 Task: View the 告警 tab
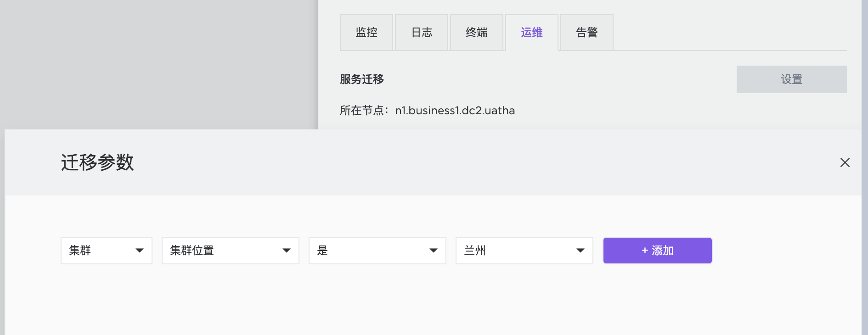coord(587,33)
